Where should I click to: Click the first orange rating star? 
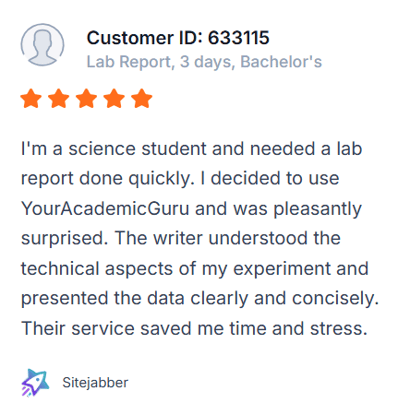click(x=31, y=98)
